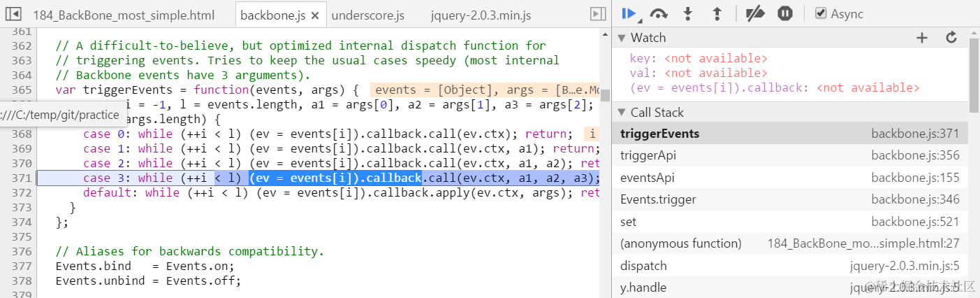
Task: Open backbone.js:356 source location
Action: click(x=915, y=155)
